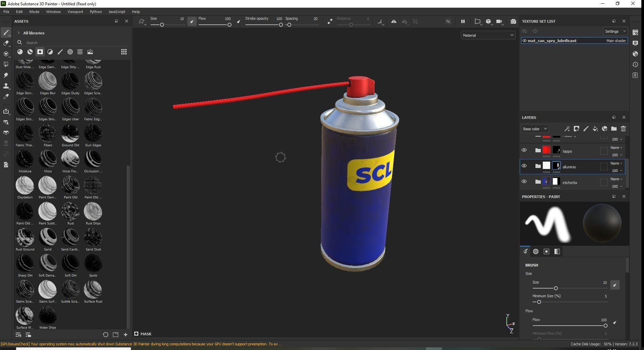The width and height of the screenshot is (644, 350).
Task: Select the Smudge tool
Action: pyautogui.click(x=6, y=75)
